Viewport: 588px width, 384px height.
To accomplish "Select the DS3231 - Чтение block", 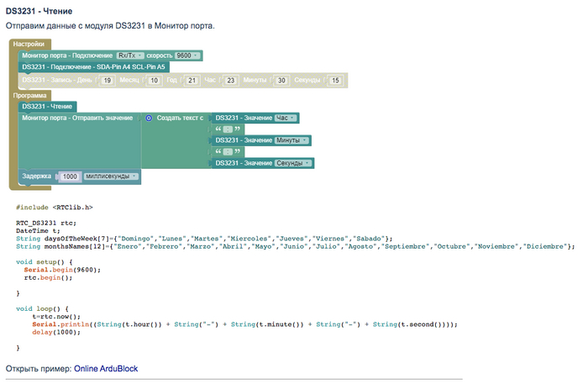I will [46, 107].
